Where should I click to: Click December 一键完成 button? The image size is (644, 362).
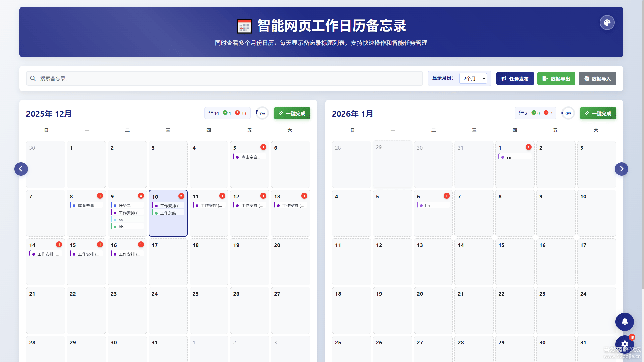292,113
